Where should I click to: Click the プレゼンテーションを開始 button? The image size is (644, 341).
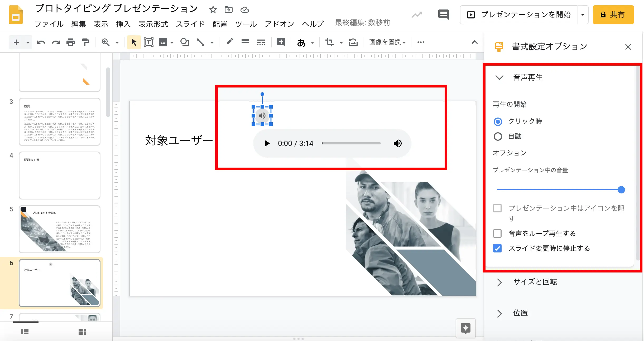point(519,15)
